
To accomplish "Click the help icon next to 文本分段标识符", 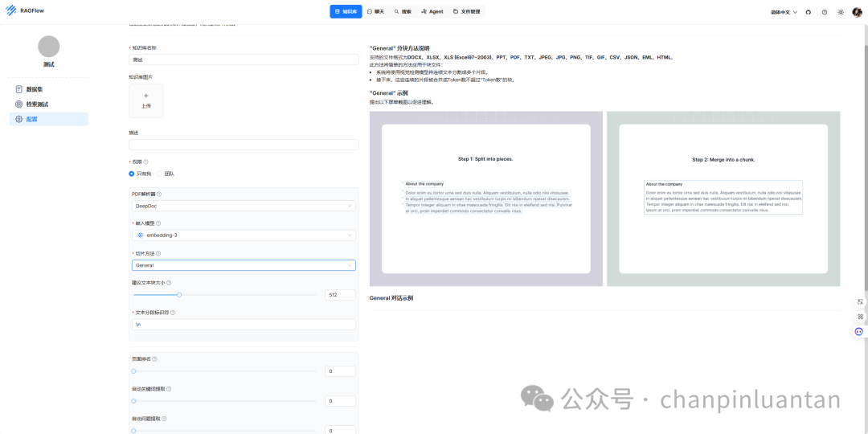I will (x=173, y=313).
